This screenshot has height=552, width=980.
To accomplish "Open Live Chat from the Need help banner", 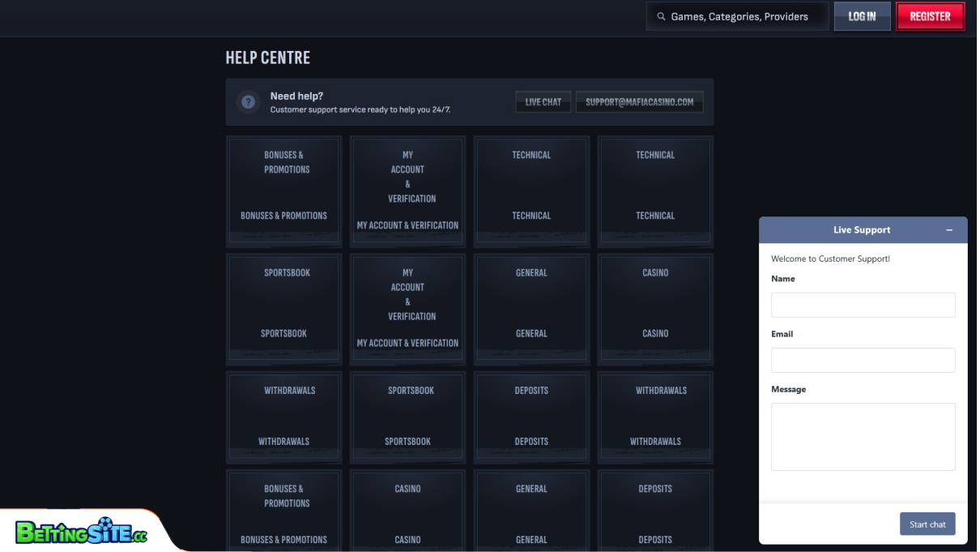I will pos(543,102).
